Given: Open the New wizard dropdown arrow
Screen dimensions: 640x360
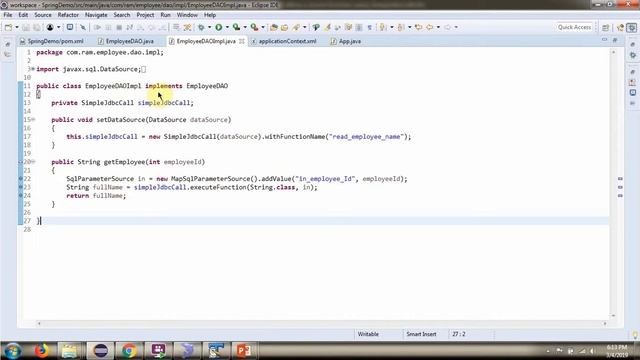Looking at the screenshot, I should click(x=17, y=27).
